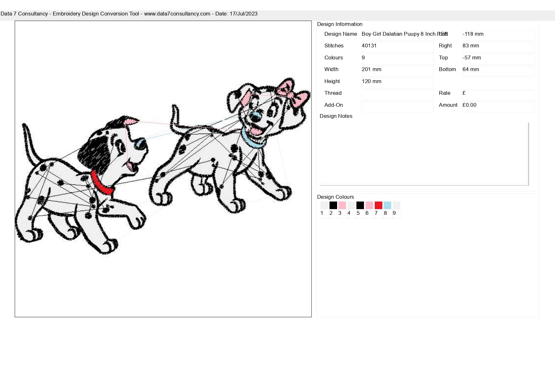555x392 pixels.
Task: Select colour swatch 4 (light grey)
Action: (351, 205)
